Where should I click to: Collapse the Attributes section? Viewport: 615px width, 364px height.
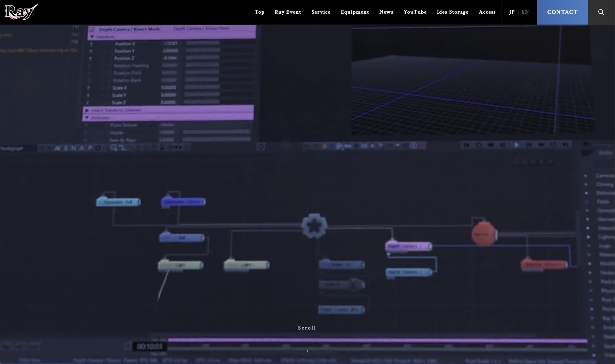click(87, 118)
